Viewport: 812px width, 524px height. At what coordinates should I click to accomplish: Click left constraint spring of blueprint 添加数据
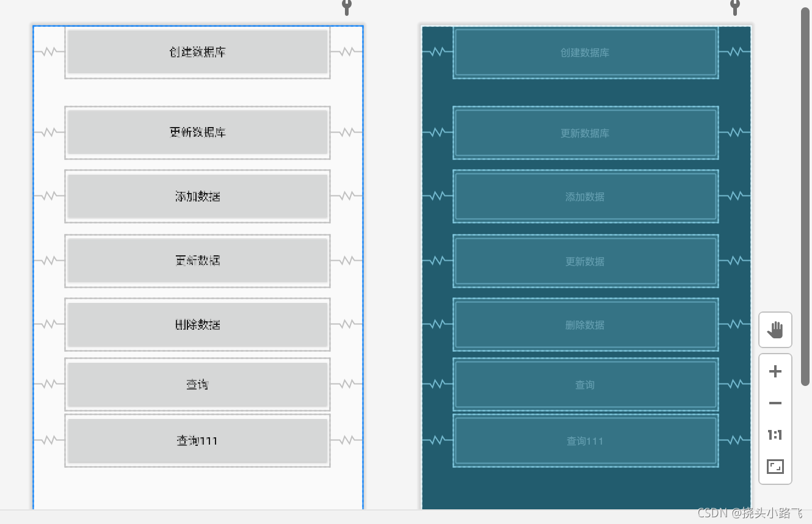click(437, 195)
